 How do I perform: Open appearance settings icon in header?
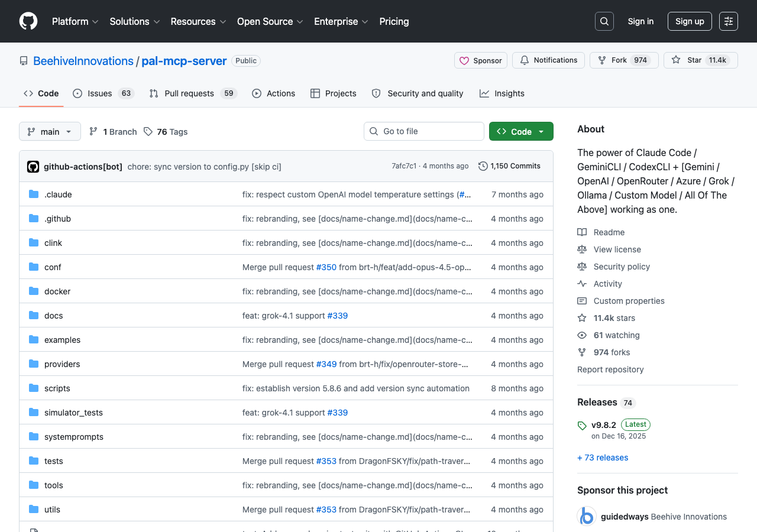pyautogui.click(x=729, y=21)
